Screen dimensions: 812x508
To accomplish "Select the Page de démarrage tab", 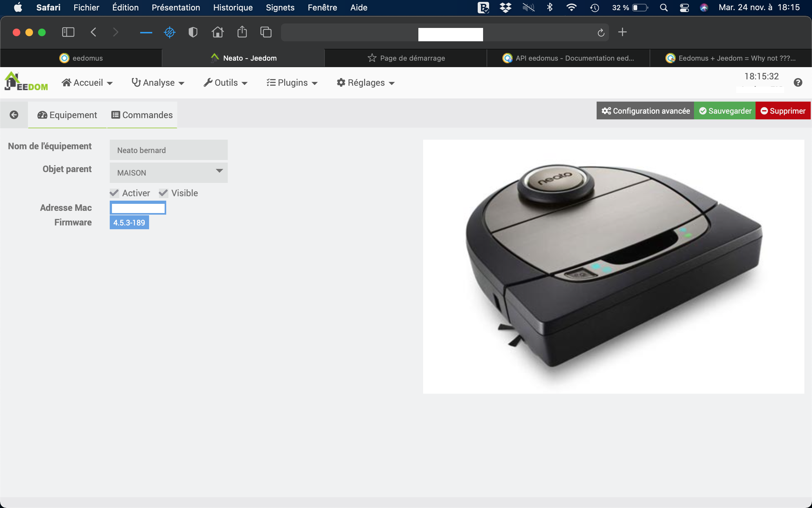I will (x=406, y=58).
